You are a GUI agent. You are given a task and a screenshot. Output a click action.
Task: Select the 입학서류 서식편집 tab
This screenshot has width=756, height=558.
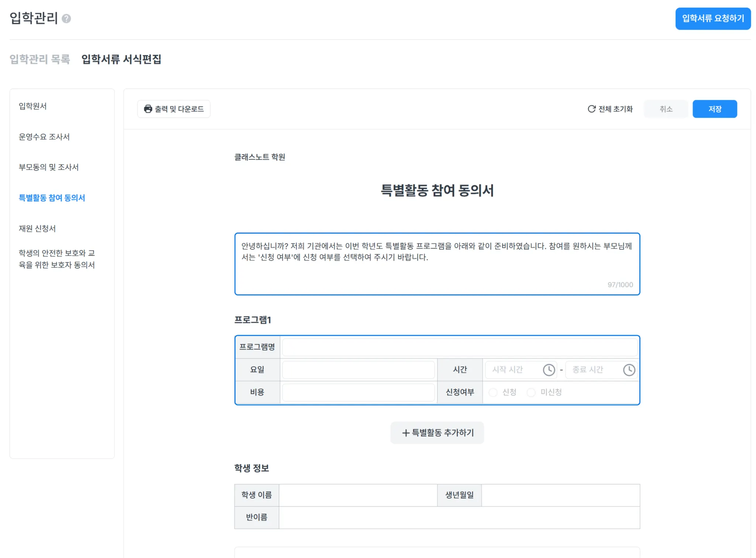(121, 59)
